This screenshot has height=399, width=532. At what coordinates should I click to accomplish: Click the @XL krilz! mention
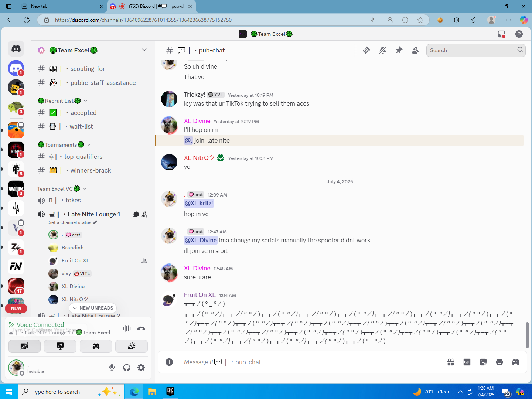pos(199,203)
